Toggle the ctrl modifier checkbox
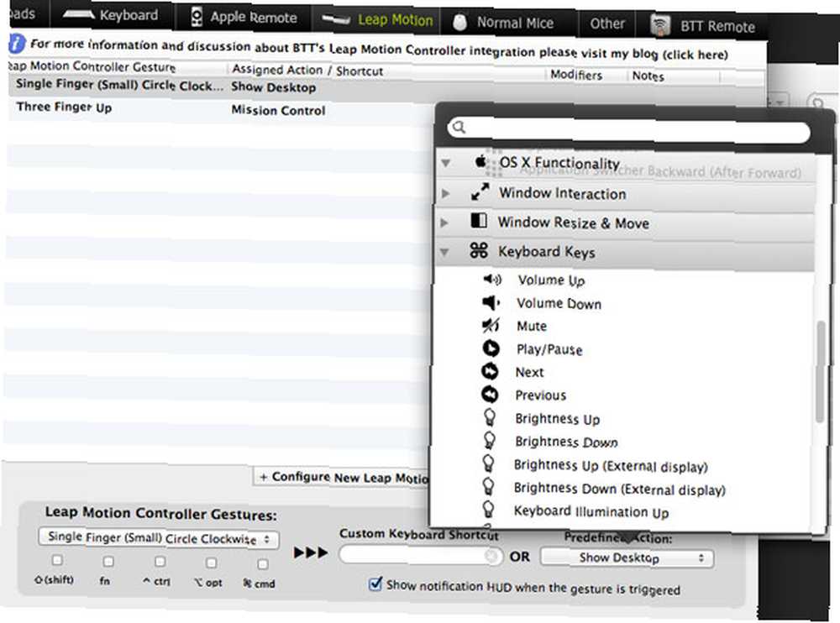 pyautogui.click(x=160, y=562)
